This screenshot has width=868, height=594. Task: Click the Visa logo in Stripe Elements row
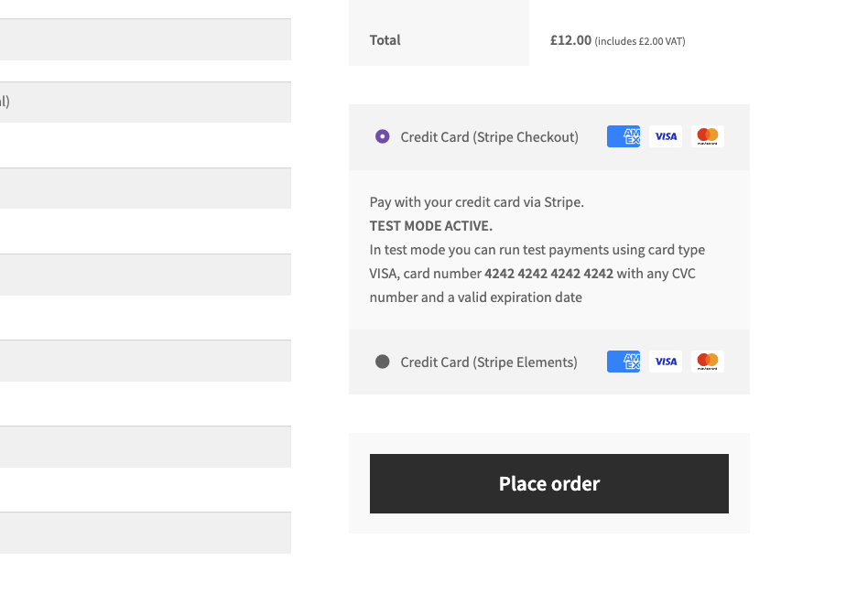(x=666, y=362)
